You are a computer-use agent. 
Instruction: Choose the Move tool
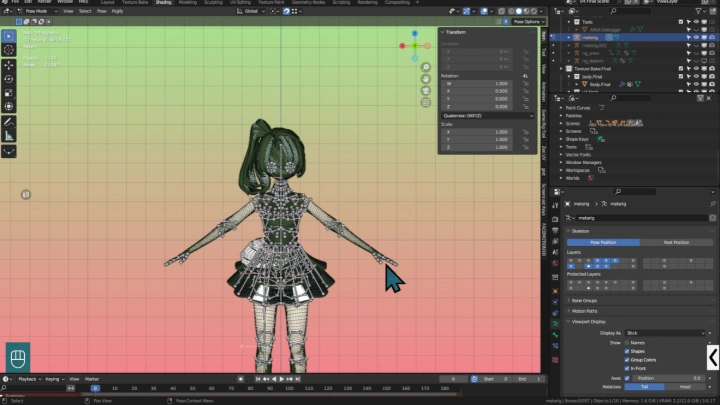tap(9, 65)
